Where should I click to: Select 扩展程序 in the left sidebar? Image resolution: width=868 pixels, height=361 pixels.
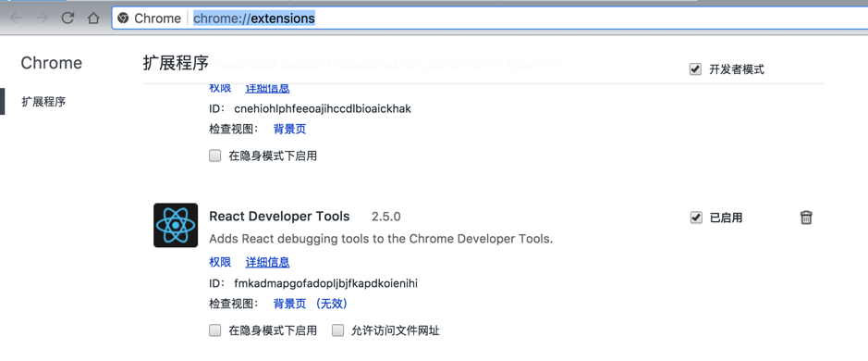coord(43,102)
